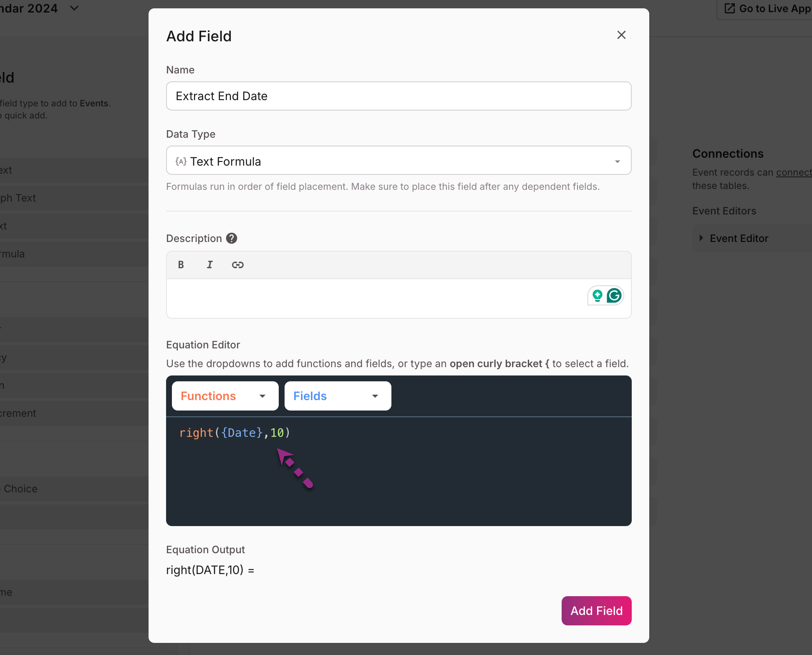Open the Functions dropdown
Image resolution: width=812 pixels, height=655 pixels.
(225, 396)
